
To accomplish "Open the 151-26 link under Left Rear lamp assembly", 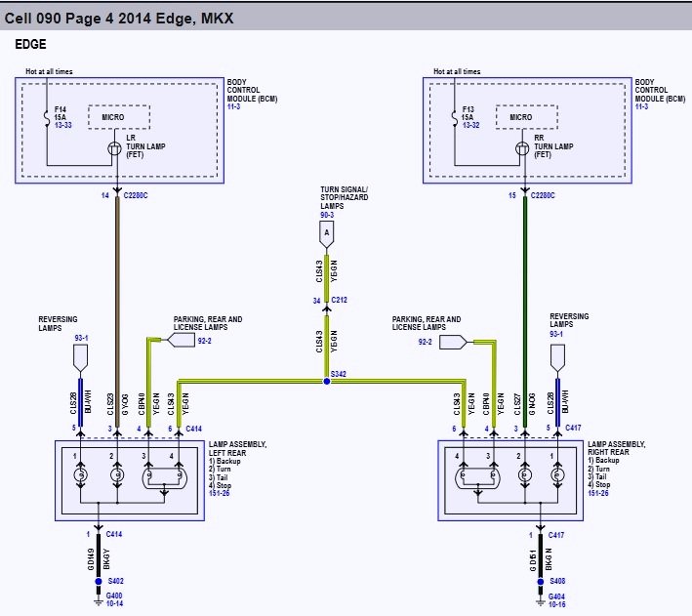I will point(219,493).
